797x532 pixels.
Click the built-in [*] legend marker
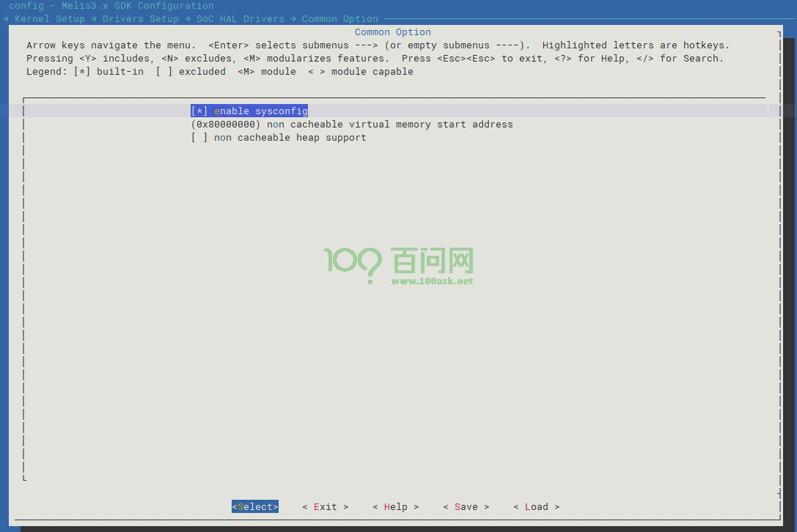pyautogui.click(x=82, y=72)
